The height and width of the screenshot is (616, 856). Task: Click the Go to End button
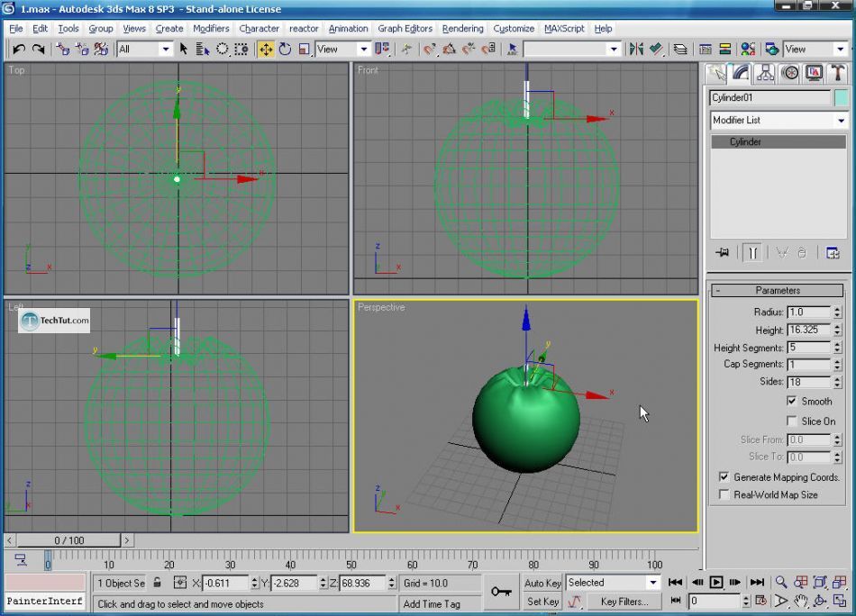(757, 582)
